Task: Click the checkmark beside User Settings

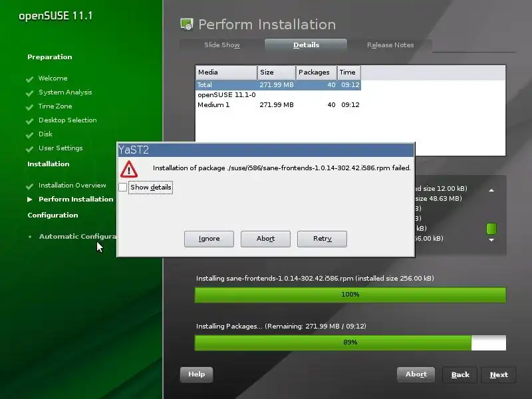Action: tap(29, 148)
